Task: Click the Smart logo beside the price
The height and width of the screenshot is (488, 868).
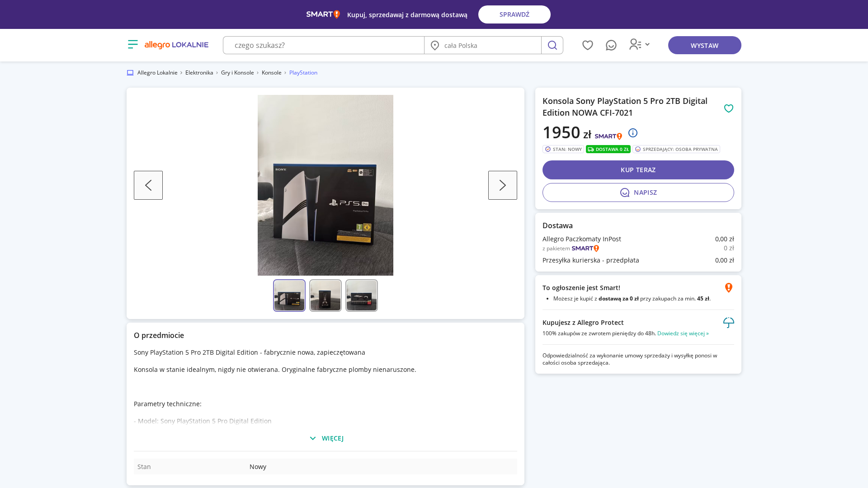Action: (608, 136)
